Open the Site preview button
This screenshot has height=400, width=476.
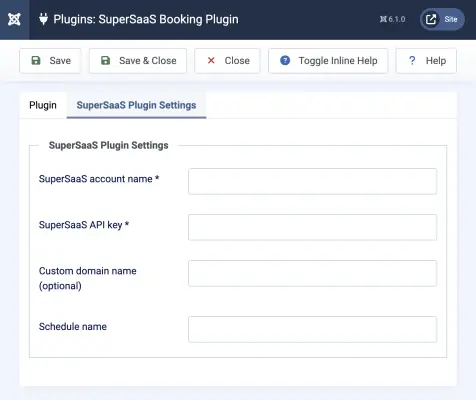(x=442, y=19)
